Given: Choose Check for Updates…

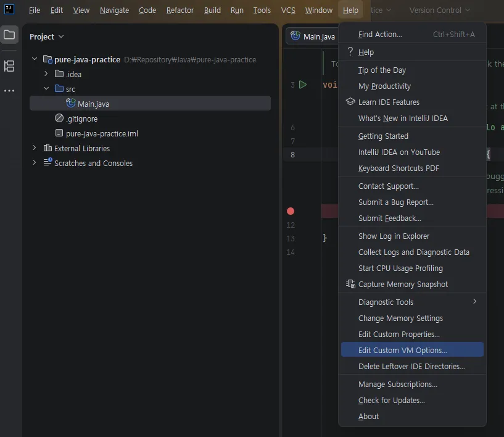Looking at the screenshot, I should click(413, 401).
